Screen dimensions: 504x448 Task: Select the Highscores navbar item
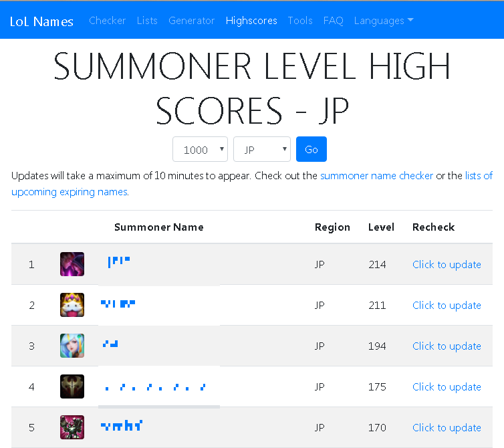point(251,21)
